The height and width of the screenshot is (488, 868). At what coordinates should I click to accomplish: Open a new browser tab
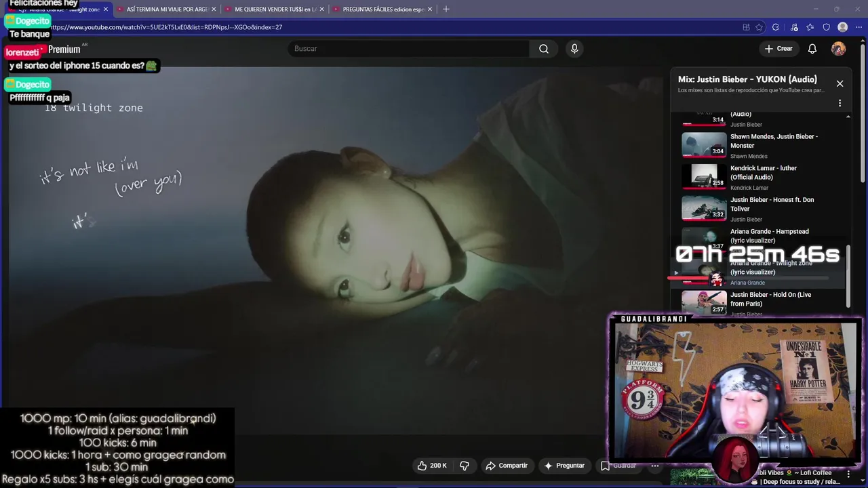coord(446,9)
